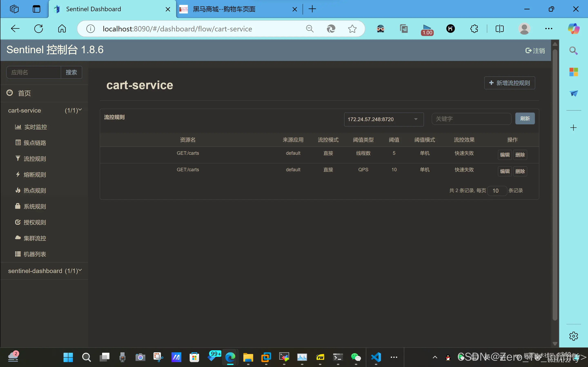Focus the 关键字 keyword search field

click(x=471, y=119)
